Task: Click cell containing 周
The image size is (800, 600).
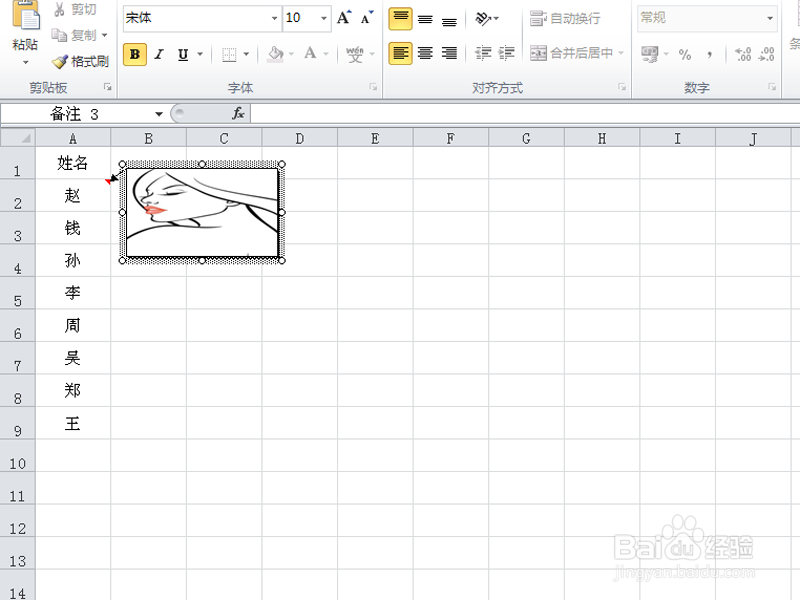Action: point(73,326)
